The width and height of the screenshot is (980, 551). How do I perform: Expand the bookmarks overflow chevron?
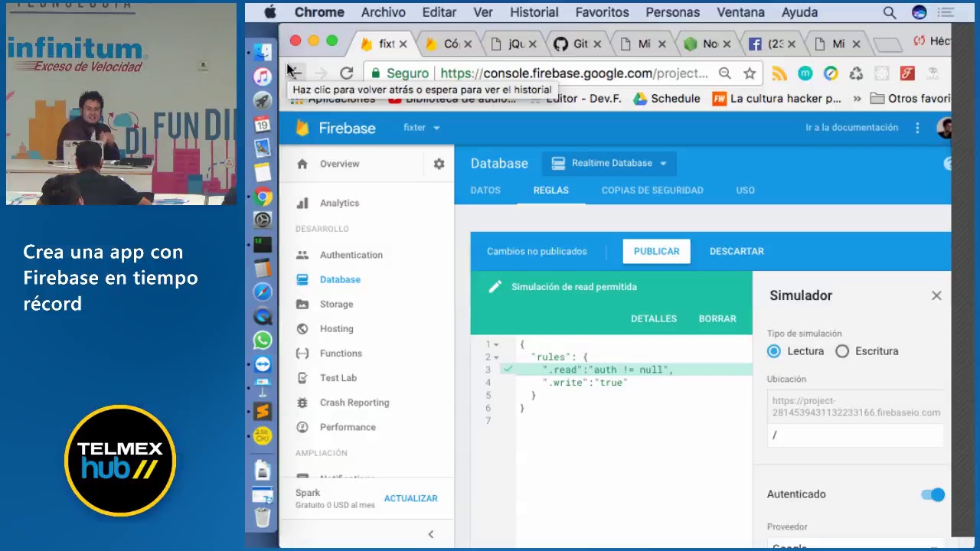(857, 99)
